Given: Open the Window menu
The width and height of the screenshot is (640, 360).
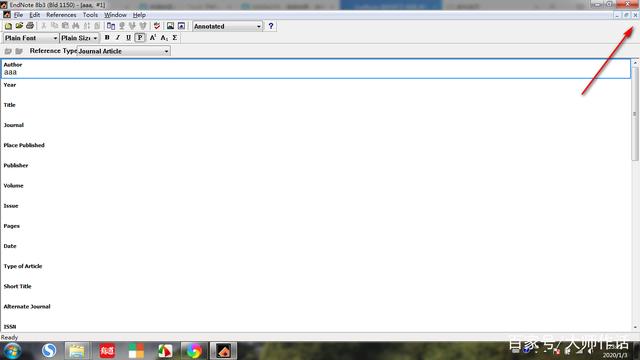Looking at the screenshot, I should point(116,15).
